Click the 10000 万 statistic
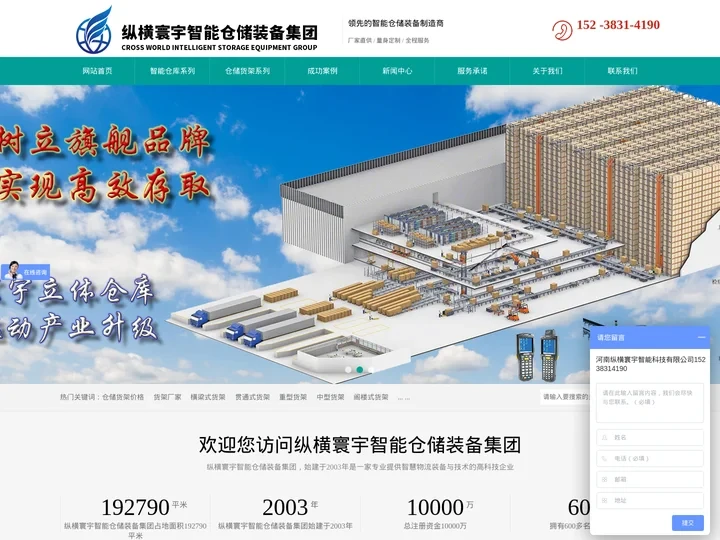720x540 pixels. [440, 507]
